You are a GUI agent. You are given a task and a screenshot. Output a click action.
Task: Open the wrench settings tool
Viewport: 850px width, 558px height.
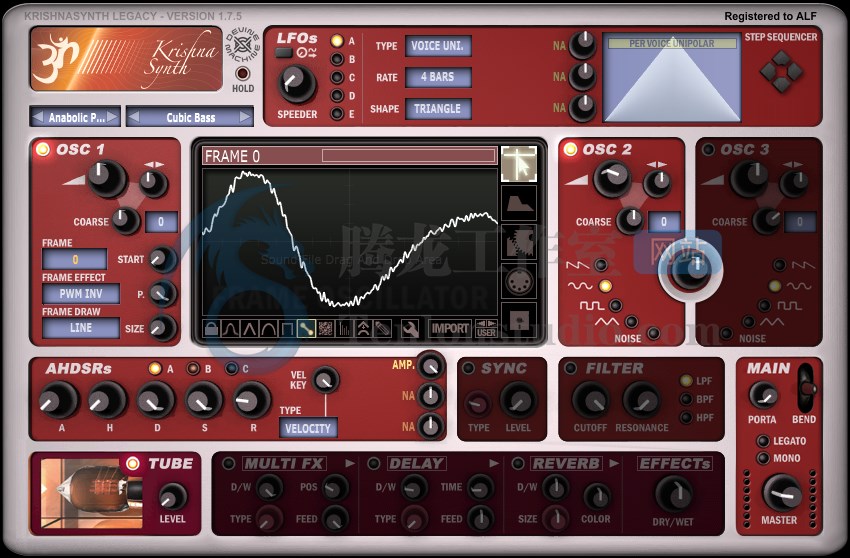coord(410,329)
